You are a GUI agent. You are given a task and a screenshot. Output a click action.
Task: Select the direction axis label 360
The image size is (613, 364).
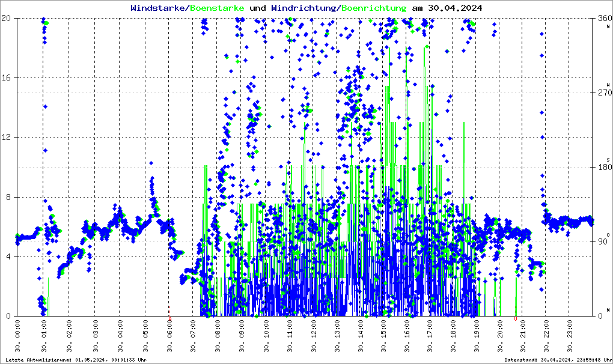click(605, 19)
